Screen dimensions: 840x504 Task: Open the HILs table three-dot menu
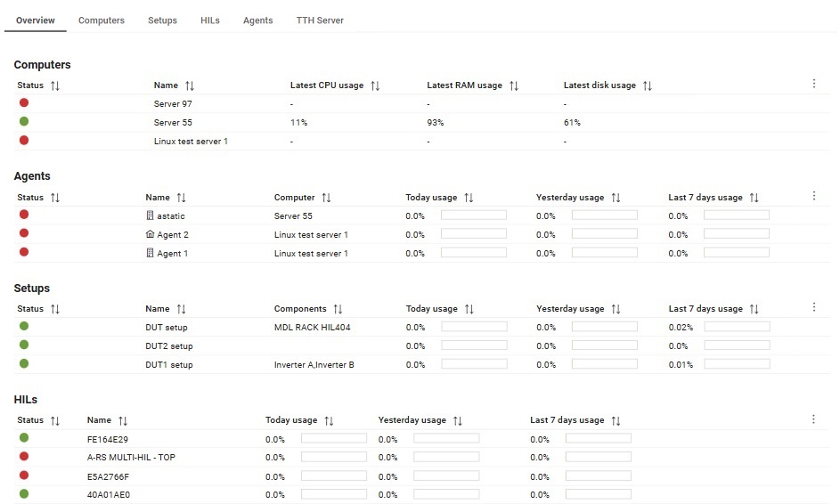813,419
